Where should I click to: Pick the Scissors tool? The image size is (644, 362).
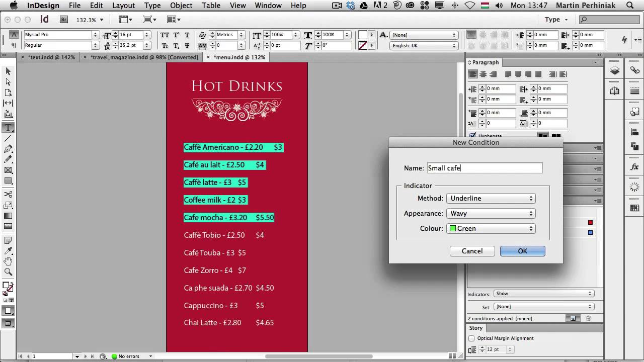pos(8,195)
